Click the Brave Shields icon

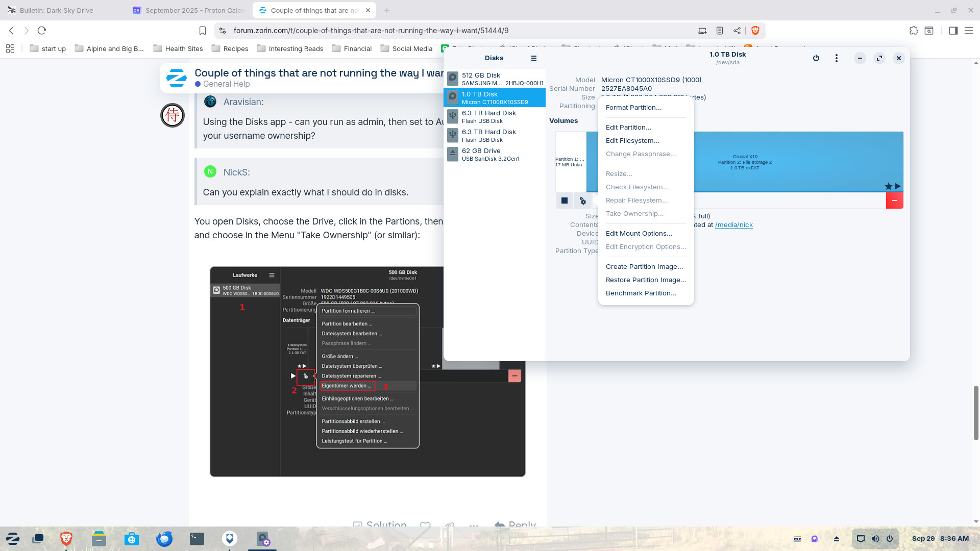[x=755, y=31]
